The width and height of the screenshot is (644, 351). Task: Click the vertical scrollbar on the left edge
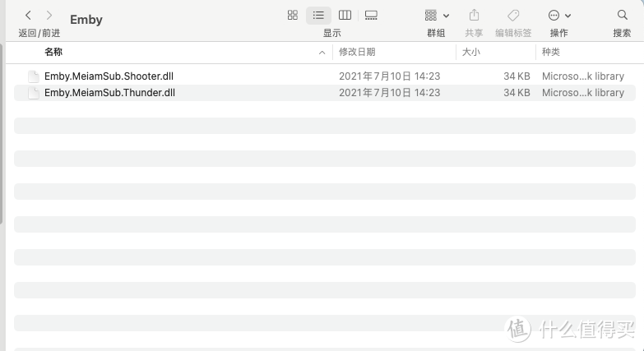point(1,133)
